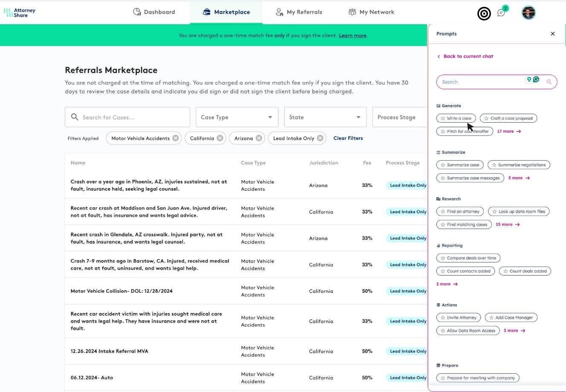Star the 'Write a case' prompt
566x392 pixels.
[443, 118]
